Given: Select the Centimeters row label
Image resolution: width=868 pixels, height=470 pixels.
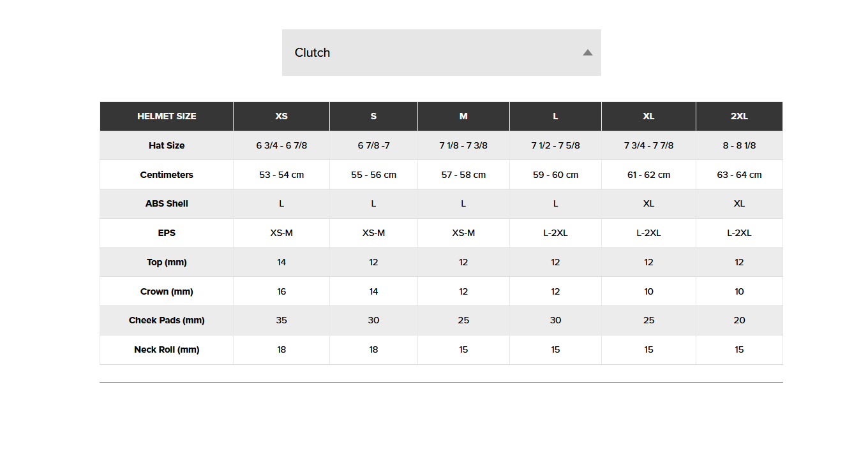Looking at the screenshot, I should point(167,175).
